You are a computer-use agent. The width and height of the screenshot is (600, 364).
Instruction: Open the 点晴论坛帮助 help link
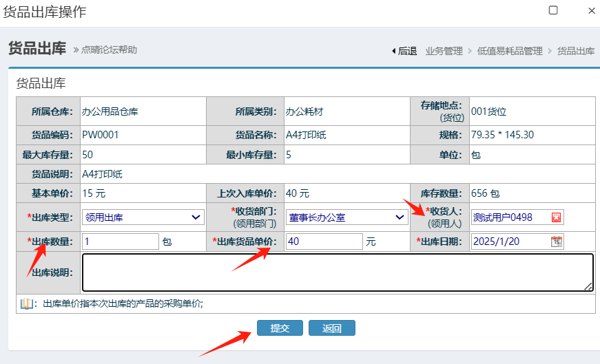pos(108,50)
